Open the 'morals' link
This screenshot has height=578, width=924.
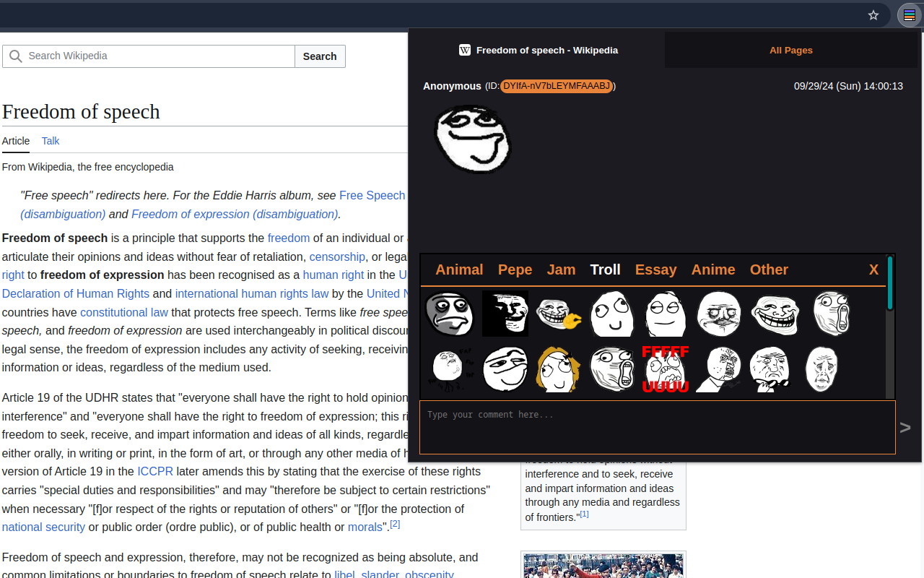(365, 527)
